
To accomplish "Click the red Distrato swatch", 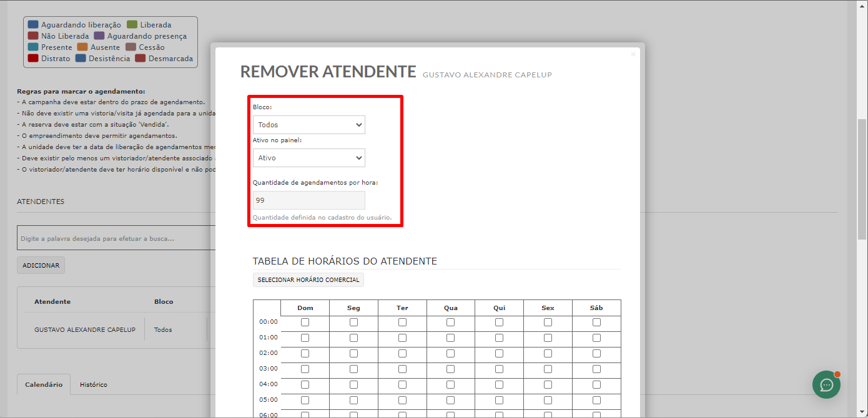I will click(x=33, y=59).
